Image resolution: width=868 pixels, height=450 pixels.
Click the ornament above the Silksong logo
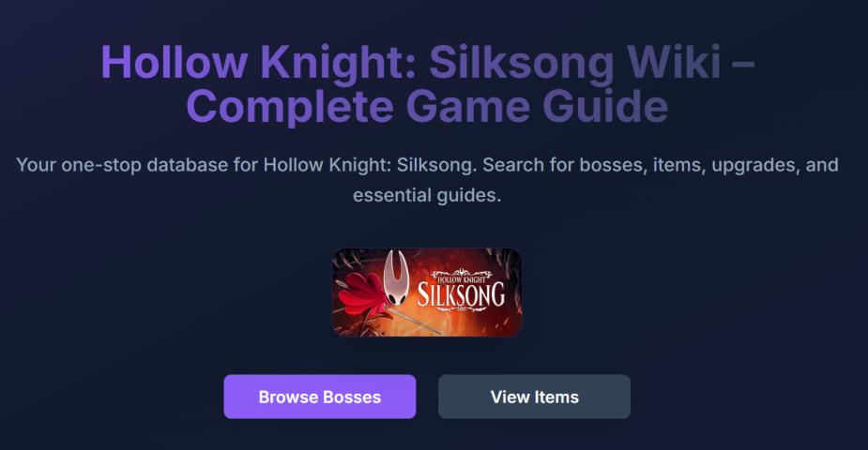click(461, 273)
